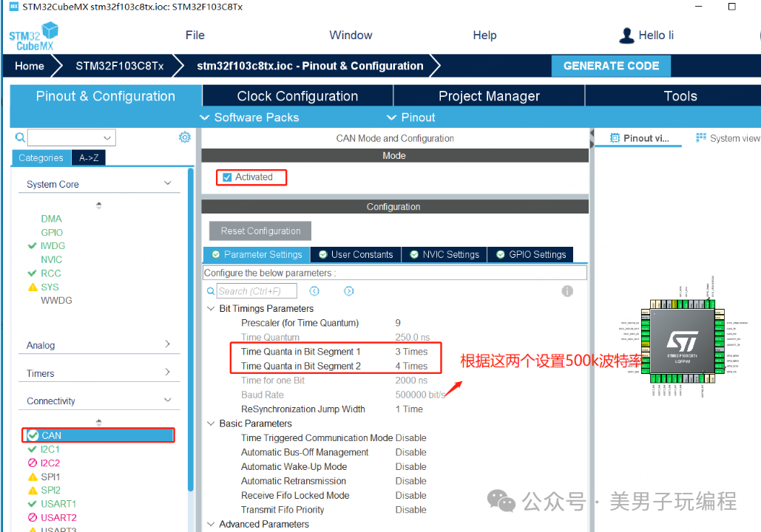Viewport: 761px width, 532px height.
Task: Click the green check icon next to IWDG
Action: pyautogui.click(x=32, y=246)
